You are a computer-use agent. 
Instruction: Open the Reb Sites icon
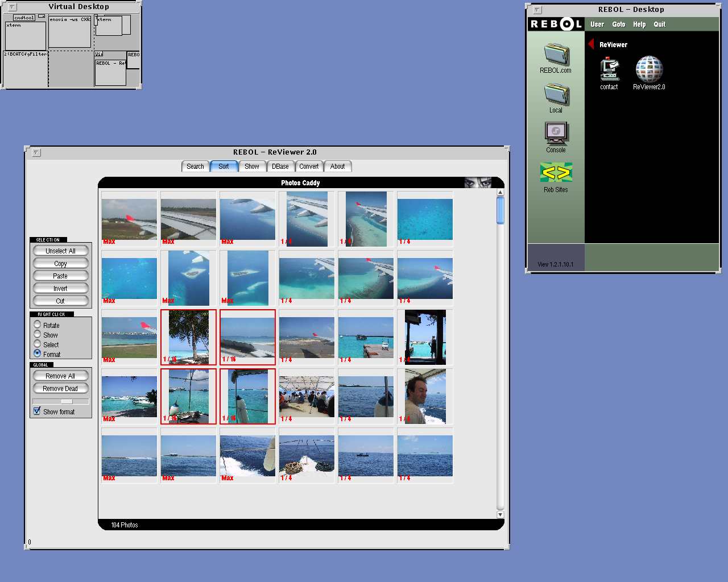pos(556,172)
